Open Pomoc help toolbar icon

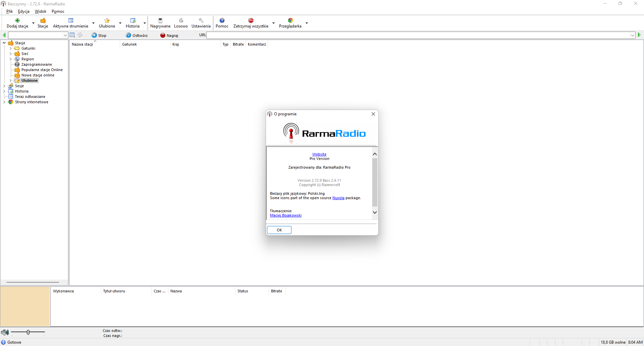point(222,23)
